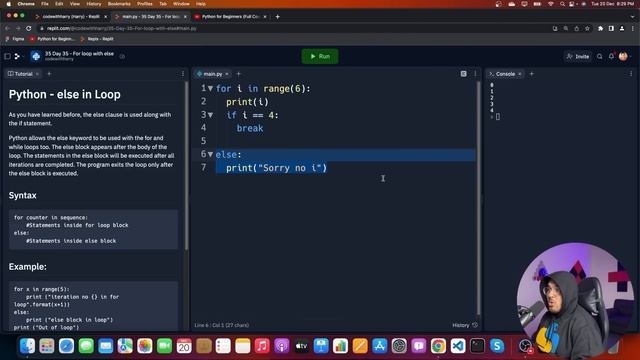Screen dimensions: 640x360
Task: Click the 'break' statement on line 4
Action: 250,128
